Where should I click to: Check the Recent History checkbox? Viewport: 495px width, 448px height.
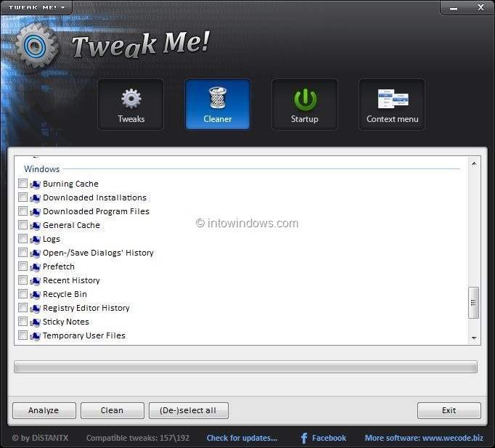pyautogui.click(x=22, y=280)
